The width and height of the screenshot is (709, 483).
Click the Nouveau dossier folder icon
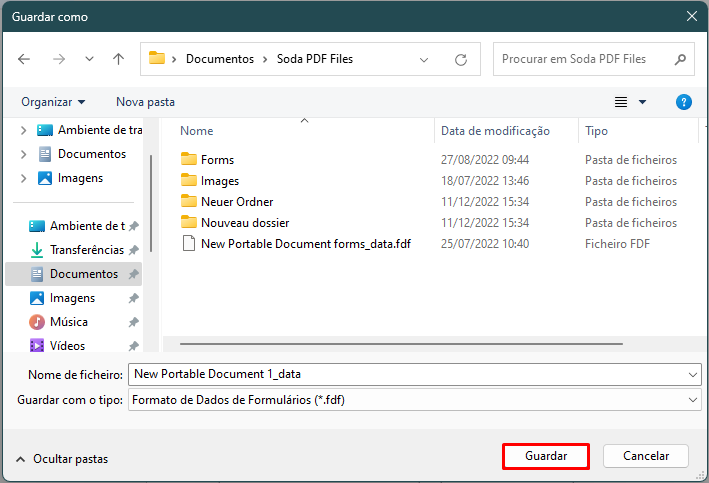tap(189, 222)
